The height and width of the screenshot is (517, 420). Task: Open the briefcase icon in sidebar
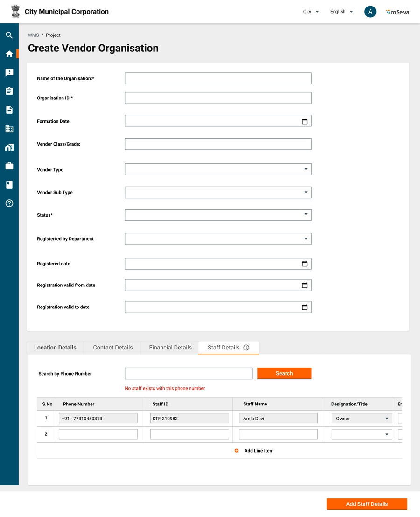pyautogui.click(x=9, y=166)
